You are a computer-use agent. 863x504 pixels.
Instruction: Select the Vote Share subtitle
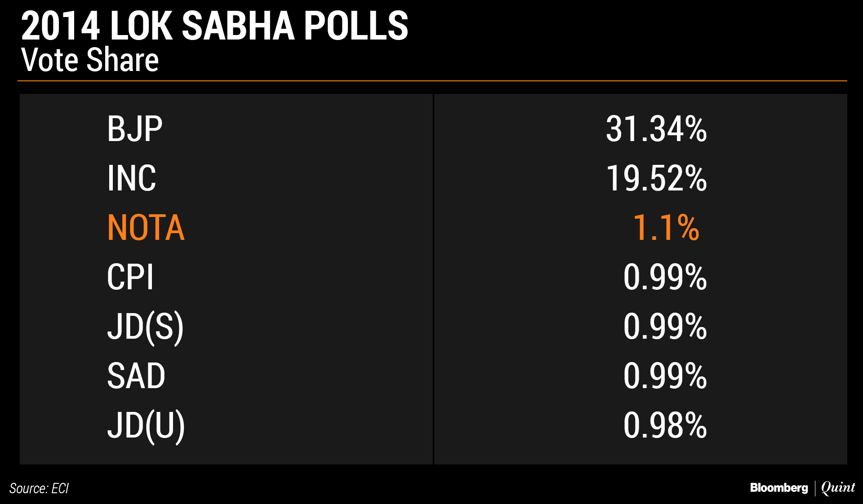90,60
